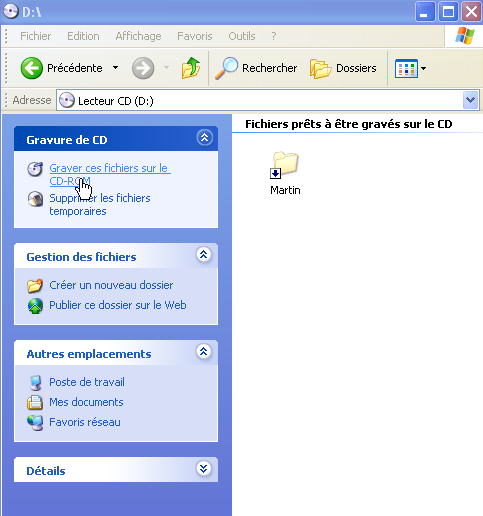Click the green Précédente back arrow
The width and height of the screenshot is (483, 516).
click(x=32, y=68)
